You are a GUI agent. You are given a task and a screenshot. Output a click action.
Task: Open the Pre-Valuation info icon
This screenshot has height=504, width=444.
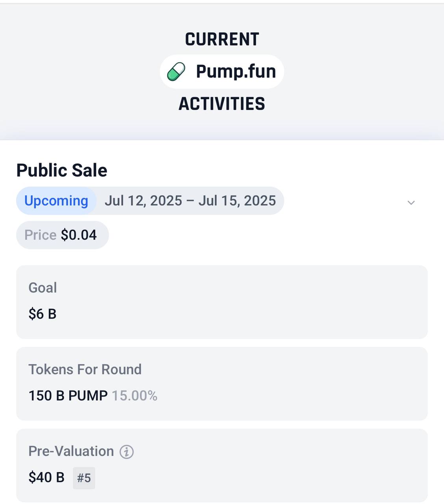[126, 452]
